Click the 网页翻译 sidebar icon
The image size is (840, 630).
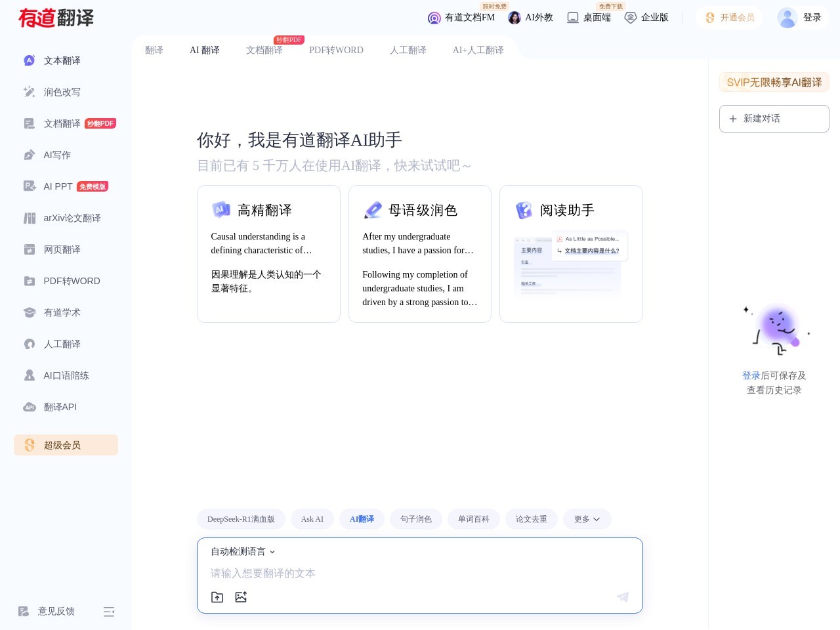click(x=30, y=249)
